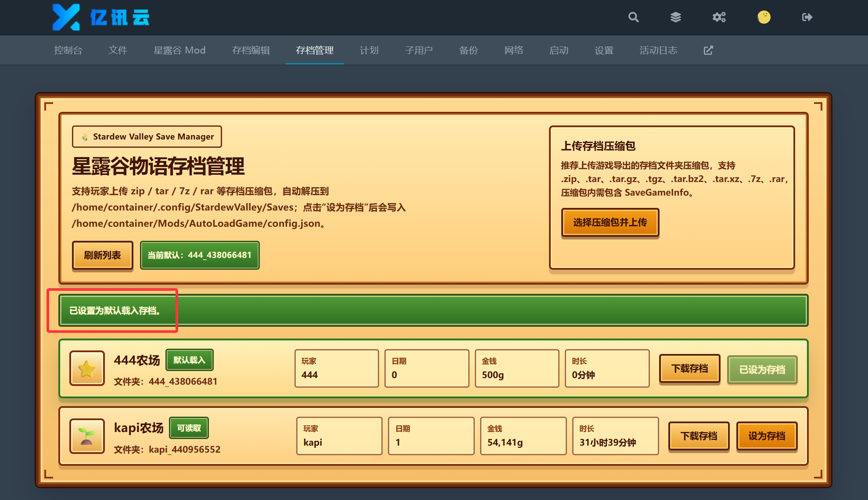Click the 亿讯云 brand text
868x500 pixels.
[x=119, y=18]
